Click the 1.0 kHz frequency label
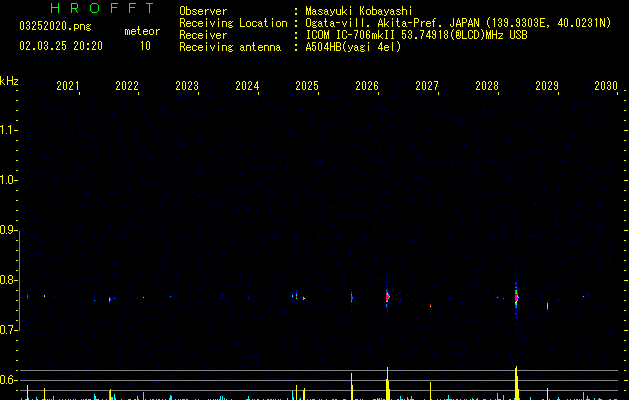 [x=8, y=180]
